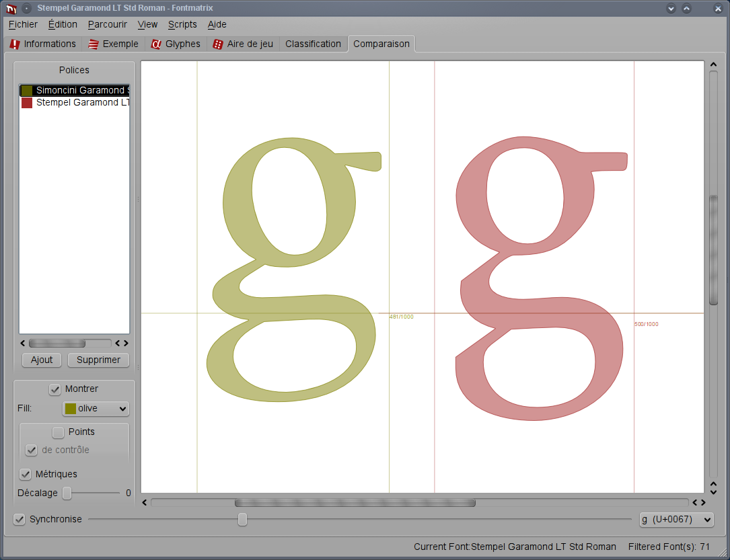Click left arrow of Polices list scrollbar
The image size is (730, 560).
pyautogui.click(x=23, y=344)
